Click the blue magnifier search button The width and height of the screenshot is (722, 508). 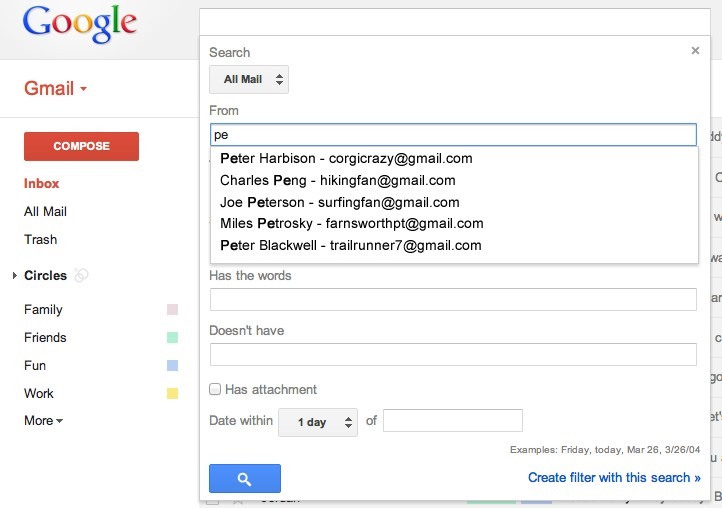coord(245,478)
